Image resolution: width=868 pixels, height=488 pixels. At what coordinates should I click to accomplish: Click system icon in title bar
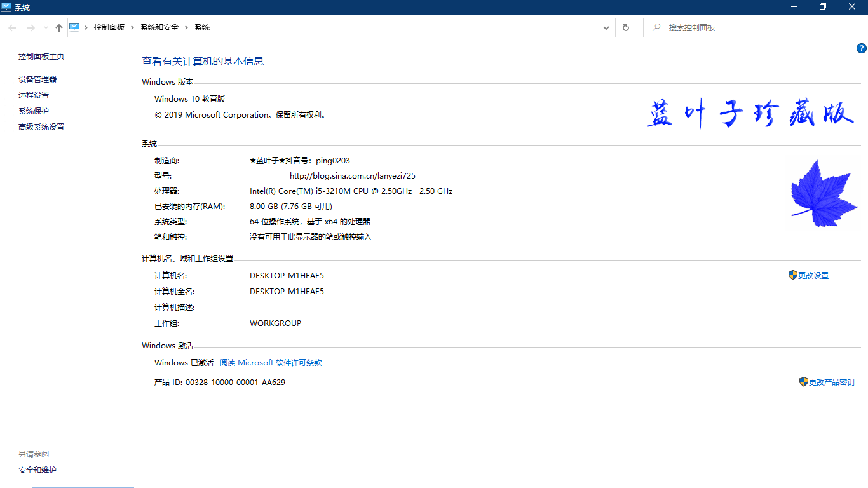click(x=7, y=7)
